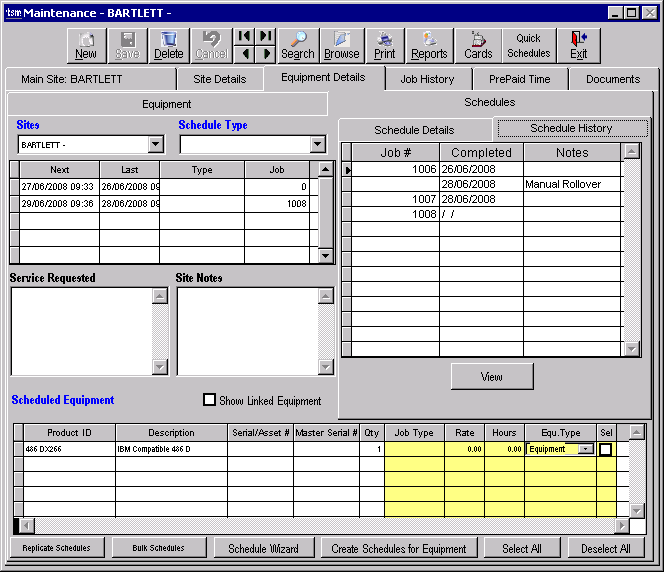
Task: Open Quick Schedules from toolbar
Action: pyautogui.click(x=528, y=45)
